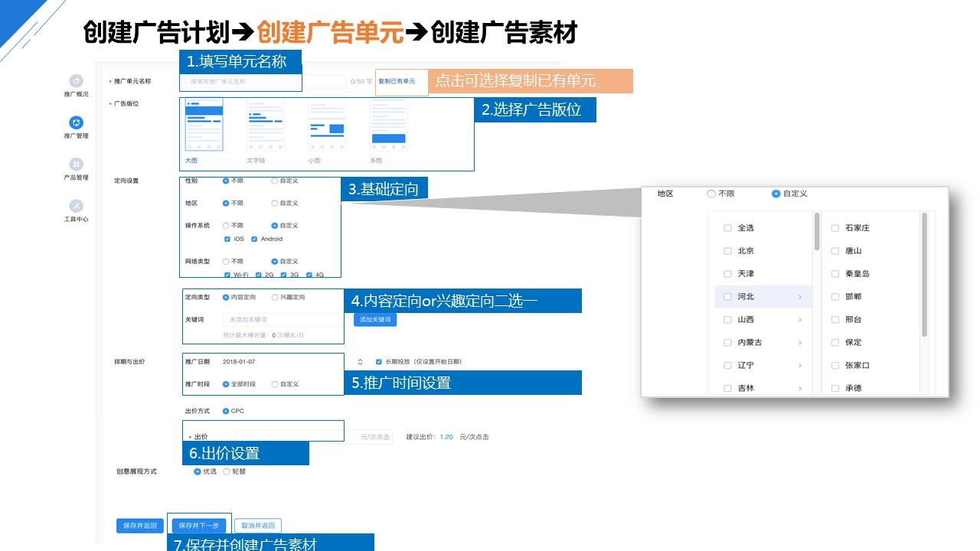980x551 pixels.
Task: Toggle the 长期投放 checkbox
Action: pos(378,362)
